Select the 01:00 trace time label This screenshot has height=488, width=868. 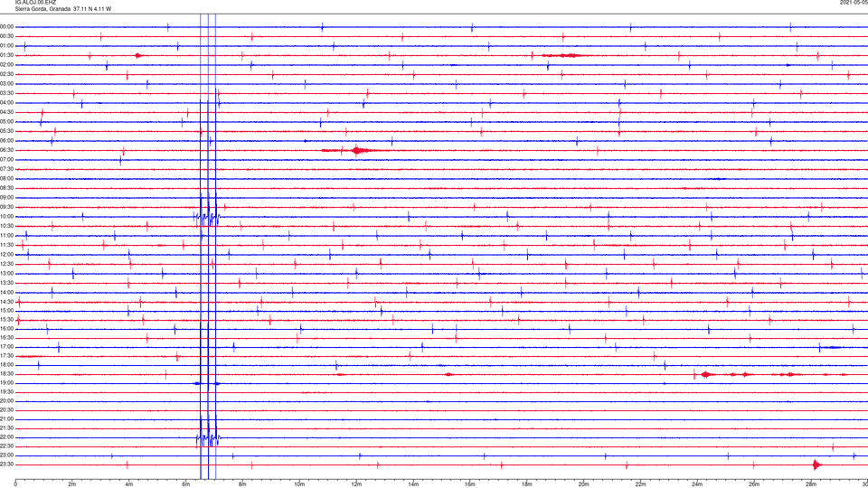click(x=7, y=46)
